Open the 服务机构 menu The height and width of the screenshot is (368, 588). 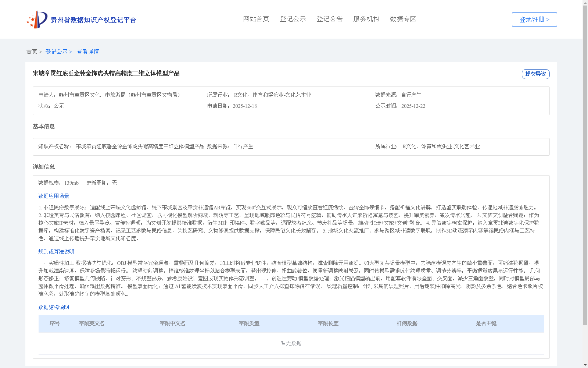click(366, 19)
